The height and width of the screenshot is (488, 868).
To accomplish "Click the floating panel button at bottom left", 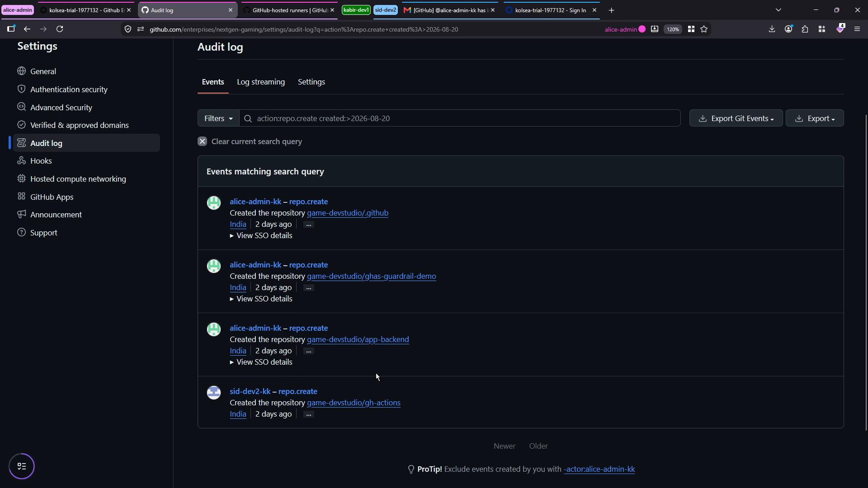I will tap(22, 466).
